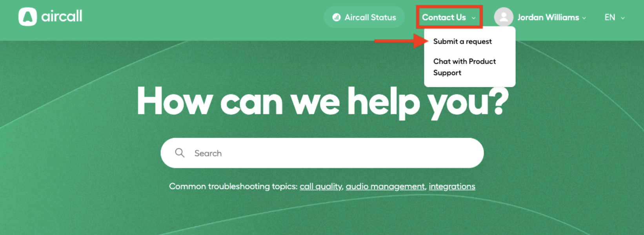Click the status chart icon
Image resolution: width=644 pixels, height=235 pixels.
pyautogui.click(x=337, y=17)
